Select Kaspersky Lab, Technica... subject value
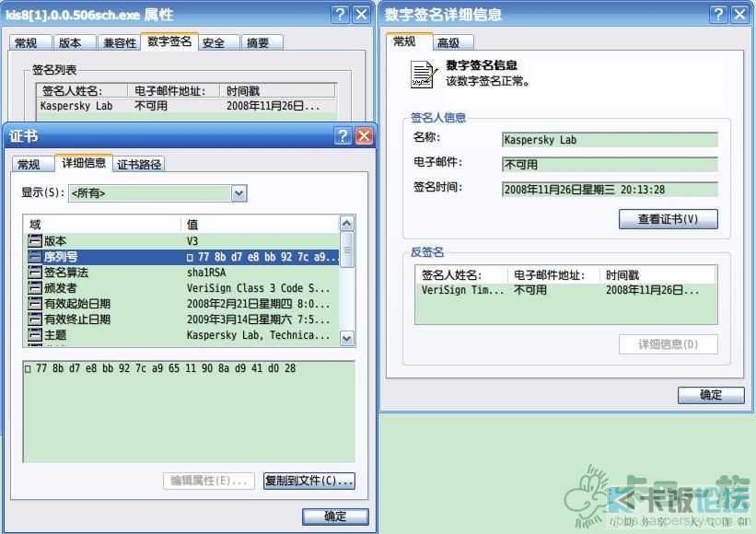Screen dimensions: 756x534 point(258,334)
